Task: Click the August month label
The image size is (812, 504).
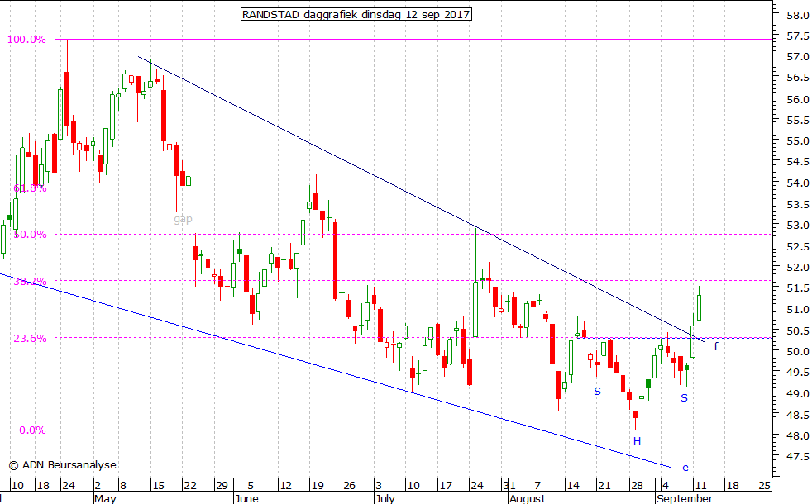Action: (x=528, y=498)
